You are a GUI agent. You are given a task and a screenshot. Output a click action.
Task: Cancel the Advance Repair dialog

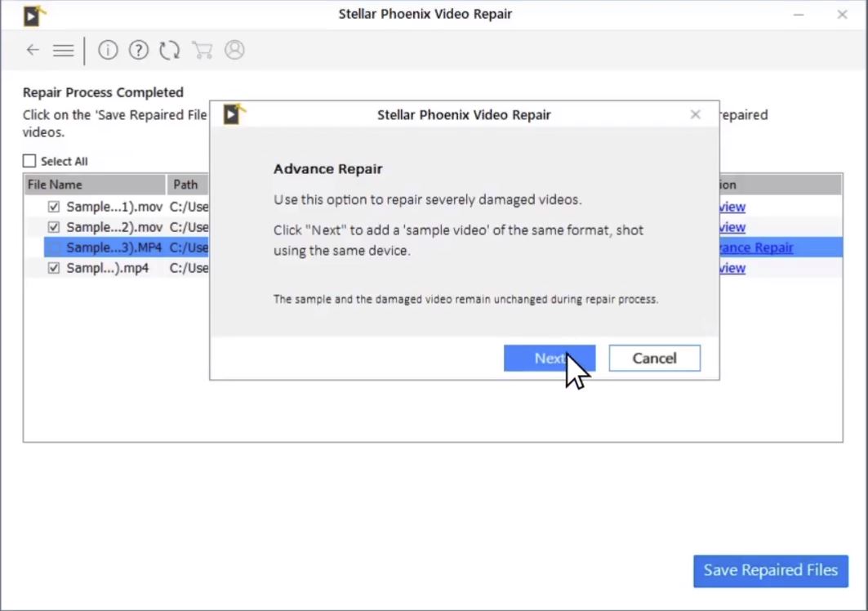pyautogui.click(x=654, y=358)
